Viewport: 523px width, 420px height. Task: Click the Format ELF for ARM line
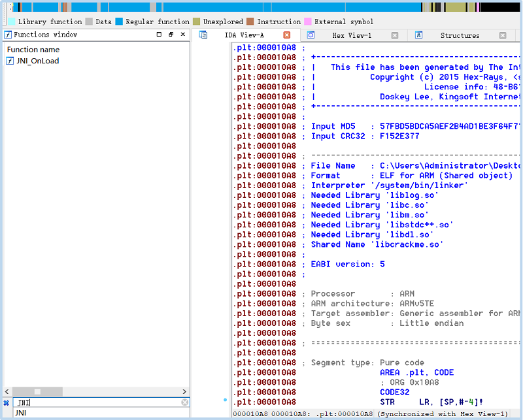pos(411,176)
